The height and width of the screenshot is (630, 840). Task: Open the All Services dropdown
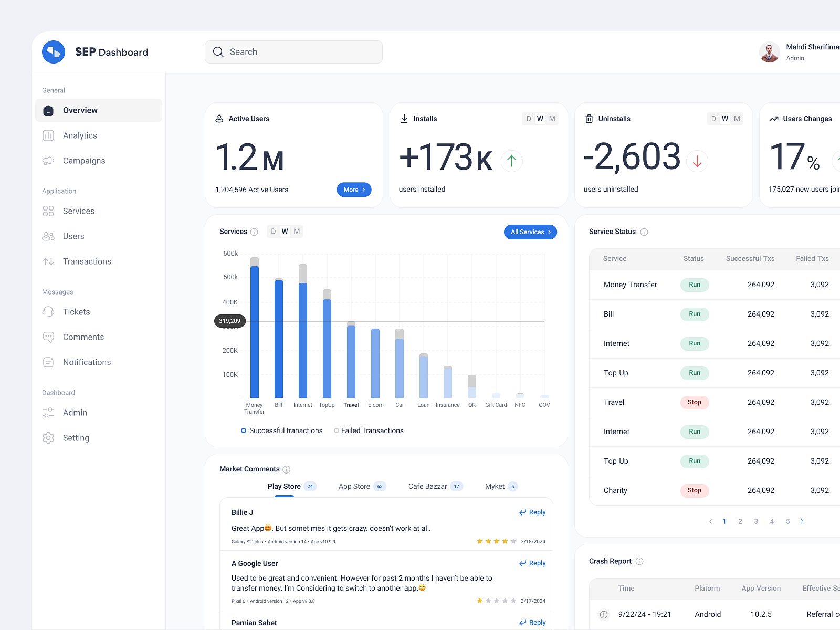coord(530,232)
